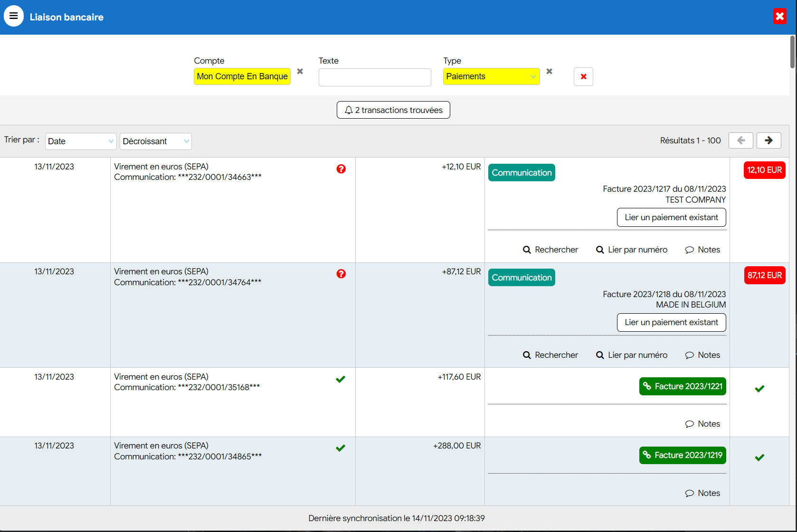Viewport: 797px width, 532px height.
Task: Open the Type dropdown showing Paiements
Action: point(491,76)
